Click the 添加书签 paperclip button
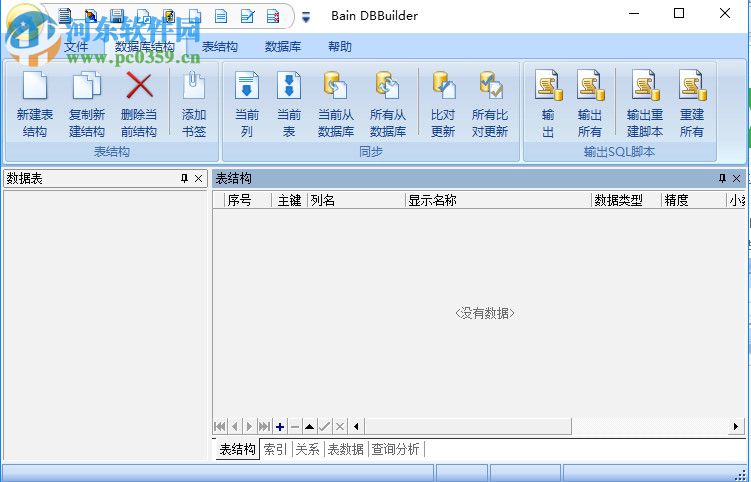This screenshot has height=482, width=751. coord(194,104)
